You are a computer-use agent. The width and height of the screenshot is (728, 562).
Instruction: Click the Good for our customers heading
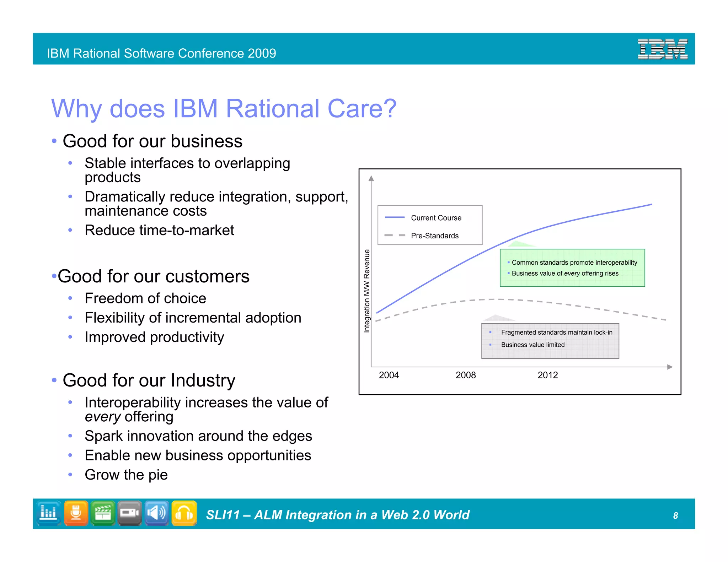point(154,276)
